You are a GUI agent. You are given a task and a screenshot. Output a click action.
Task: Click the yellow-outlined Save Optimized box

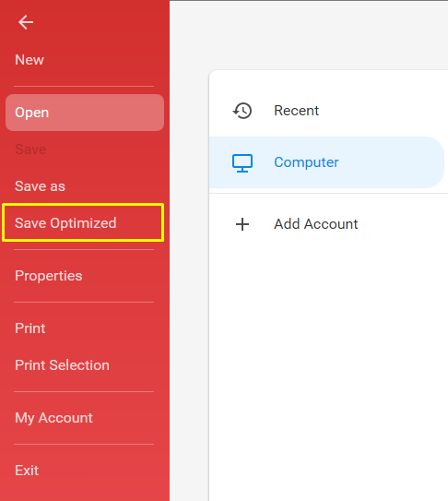click(83, 222)
